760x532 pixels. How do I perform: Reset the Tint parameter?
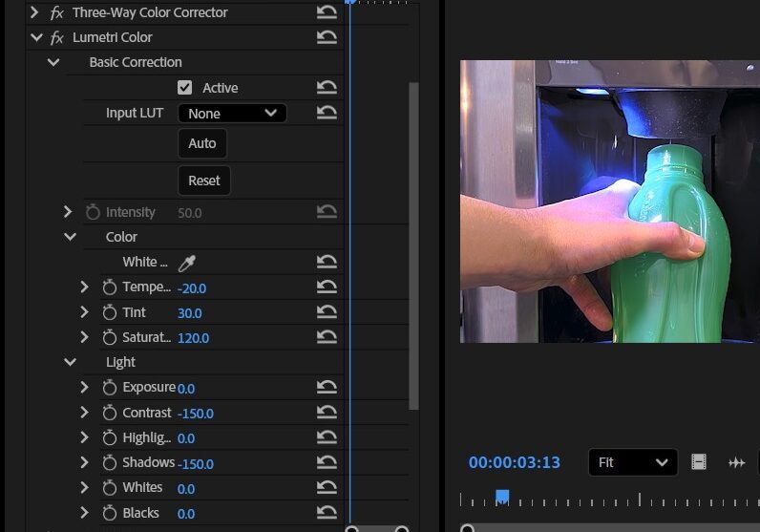[x=327, y=311]
